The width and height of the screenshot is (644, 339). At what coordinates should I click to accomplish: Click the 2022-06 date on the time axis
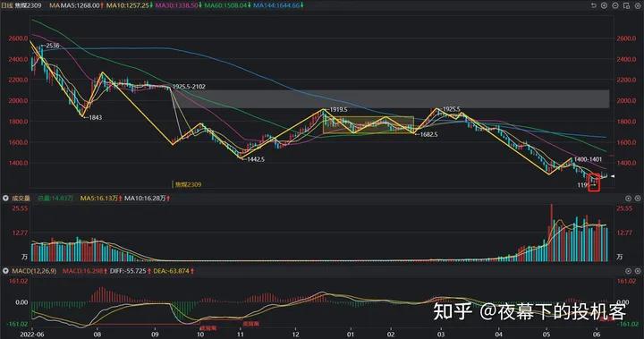point(31,335)
